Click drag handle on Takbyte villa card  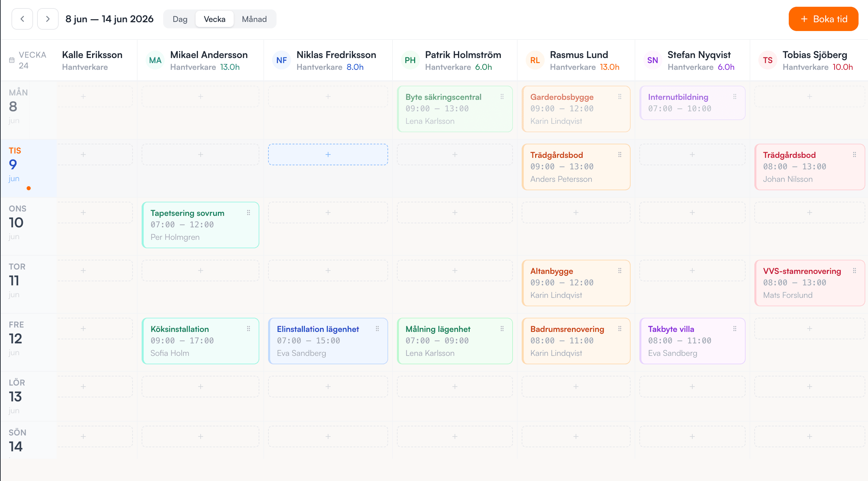[735, 329]
